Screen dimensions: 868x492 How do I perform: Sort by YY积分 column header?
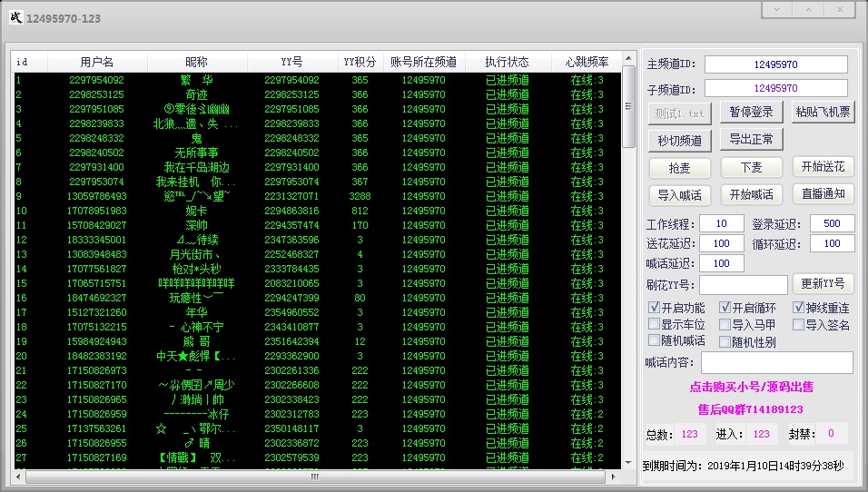pos(360,62)
